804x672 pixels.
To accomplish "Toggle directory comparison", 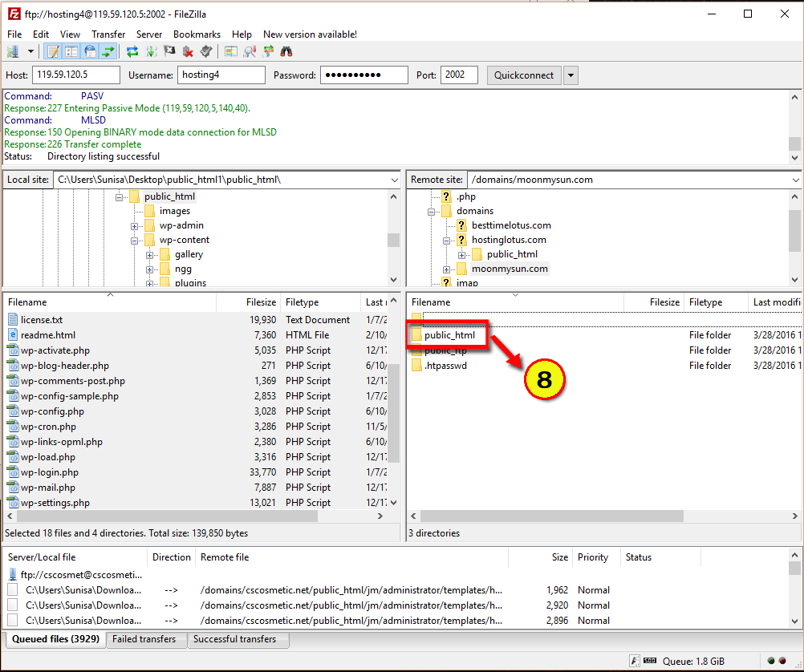I will point(250,51).
